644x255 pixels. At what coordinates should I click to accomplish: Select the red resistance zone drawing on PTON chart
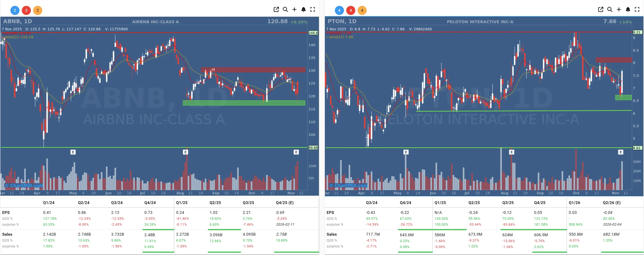click(613, 60)
